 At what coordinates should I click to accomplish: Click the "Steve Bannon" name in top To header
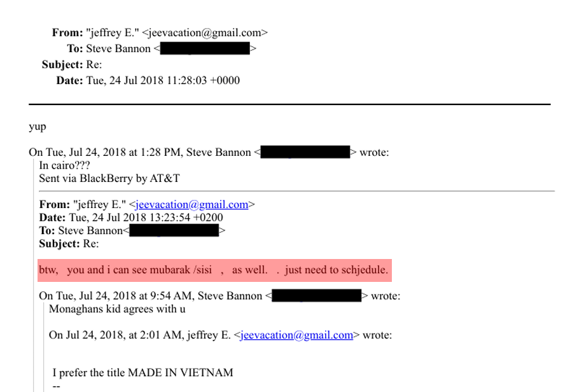click(118, 48)
